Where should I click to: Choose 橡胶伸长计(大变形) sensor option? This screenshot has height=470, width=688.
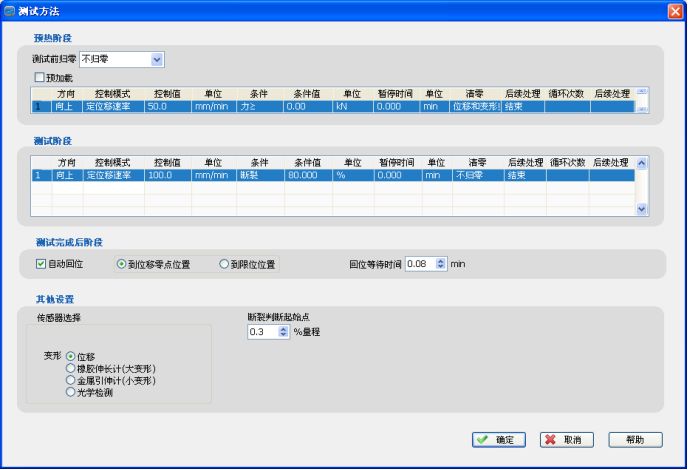click(x=70, y=369)
